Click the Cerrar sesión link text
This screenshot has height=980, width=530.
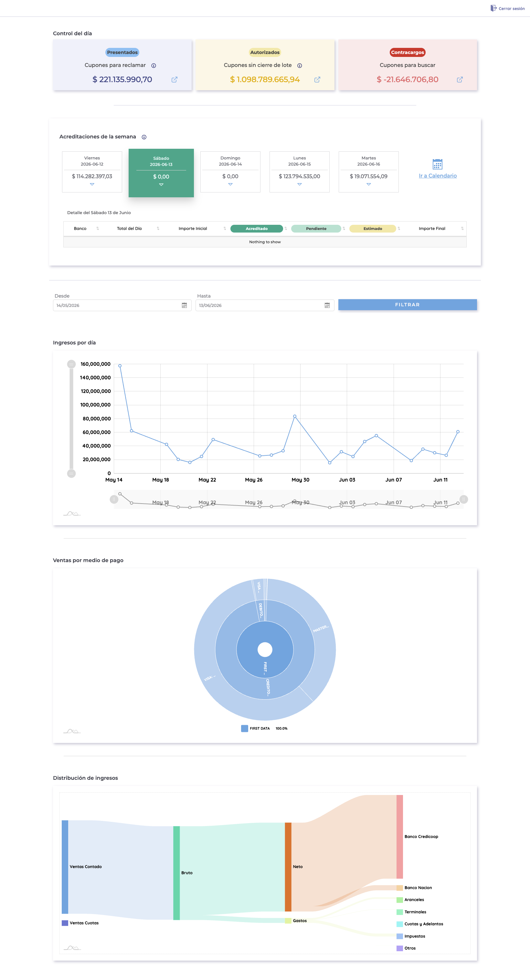[512, 8]
